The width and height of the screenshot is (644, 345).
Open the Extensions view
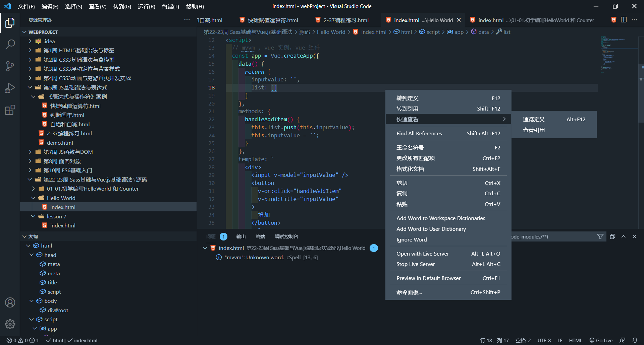(10, 110)
